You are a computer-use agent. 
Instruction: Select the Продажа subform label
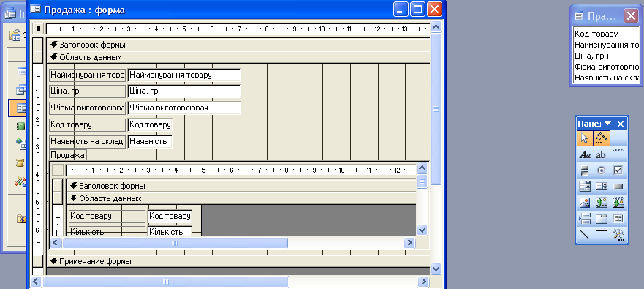click(x=68, y=155)
